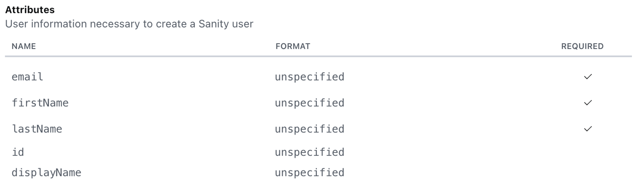Click the id format value
This screenshot has height=194, width=644.
click(x=309, y=152)
